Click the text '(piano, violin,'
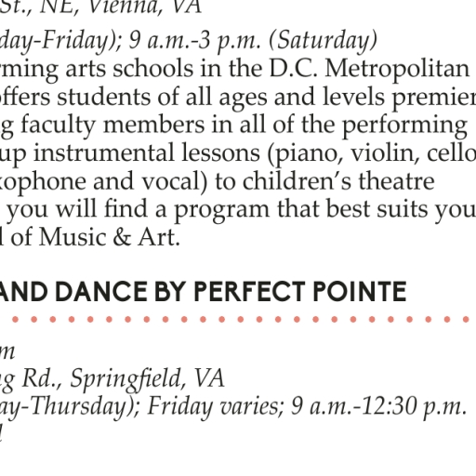 click(x=343, y=153)
